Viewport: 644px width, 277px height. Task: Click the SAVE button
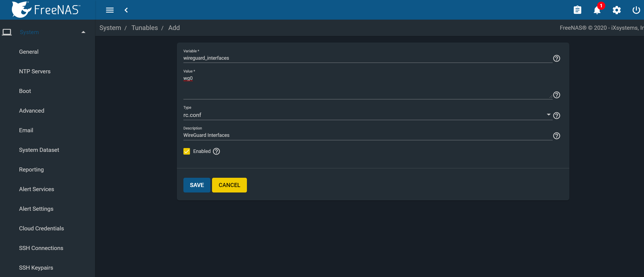coord(197,185)
